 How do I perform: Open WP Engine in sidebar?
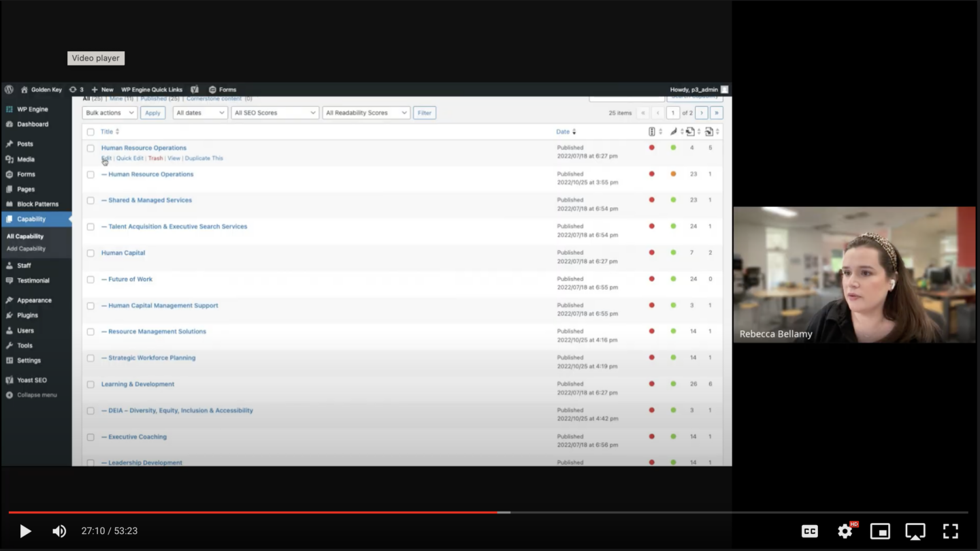(33, 109)
